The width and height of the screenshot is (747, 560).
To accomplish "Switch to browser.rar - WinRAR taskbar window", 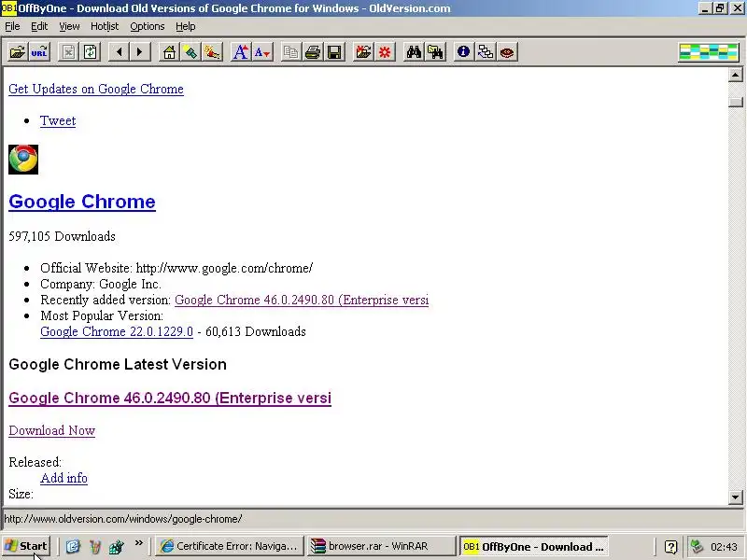I will click(x=380, y=546).
